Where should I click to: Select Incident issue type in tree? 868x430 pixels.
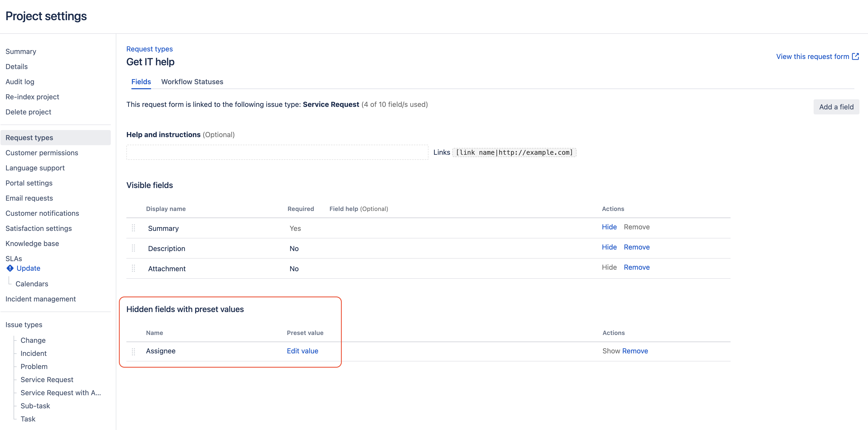(33, 353)
